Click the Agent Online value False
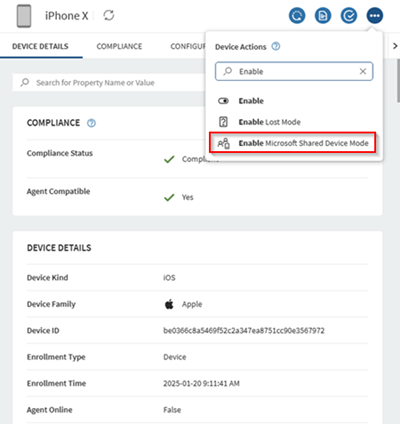 click(x=172, y=410)
